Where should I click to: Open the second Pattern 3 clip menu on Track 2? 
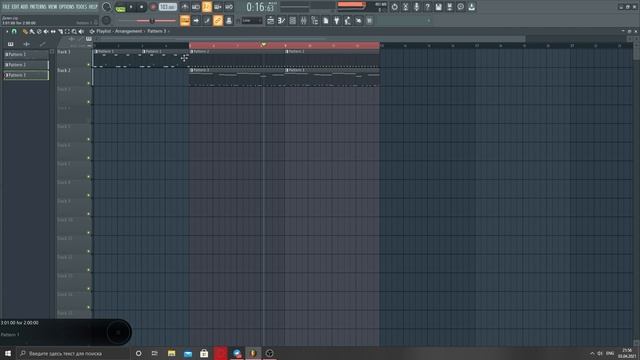pos(287,70)
